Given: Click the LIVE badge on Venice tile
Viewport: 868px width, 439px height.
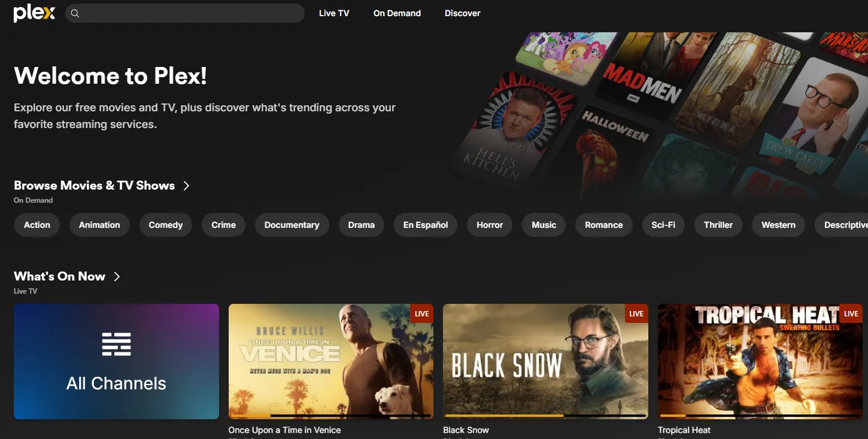Looking at the screenshot, I should [421, 313].
